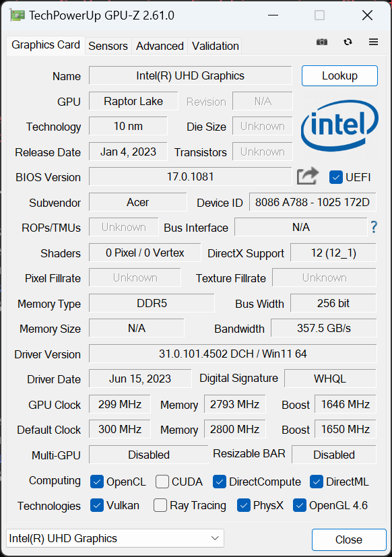Click the BIOS export share icon
392x557 pixels.
click(307, 176)
